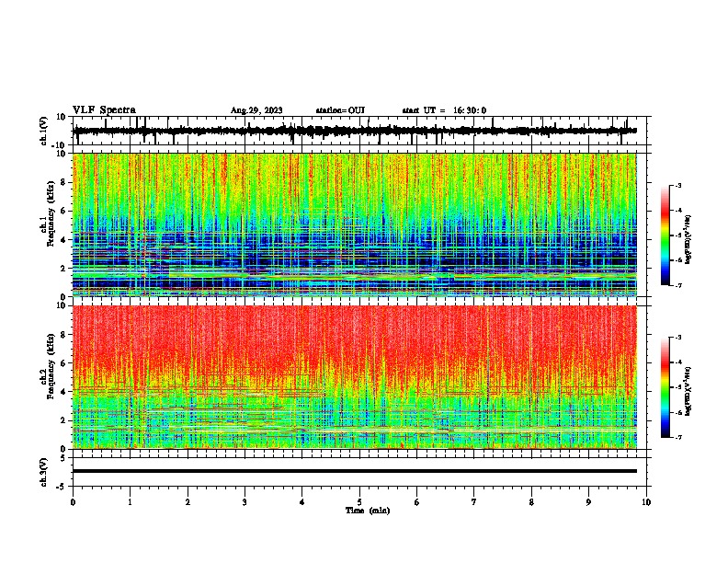Click the ch.1(V) waveform axis label

pos(44,131)
